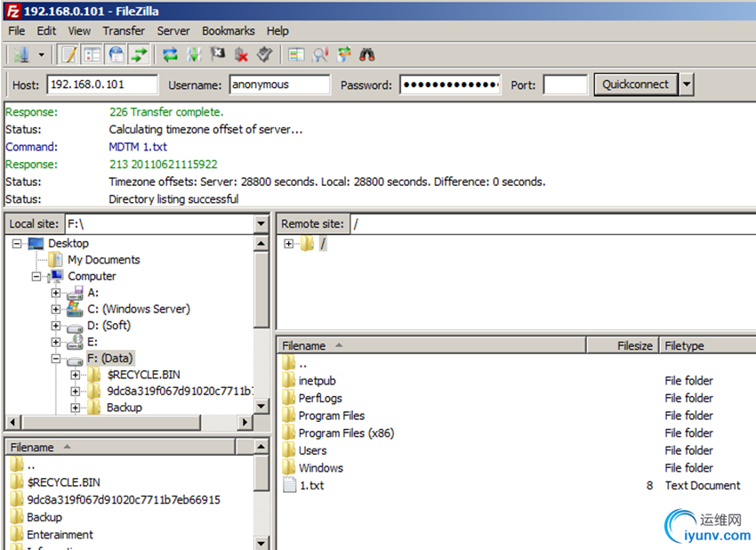Click the Remote site path field

[x=553, y=224]
